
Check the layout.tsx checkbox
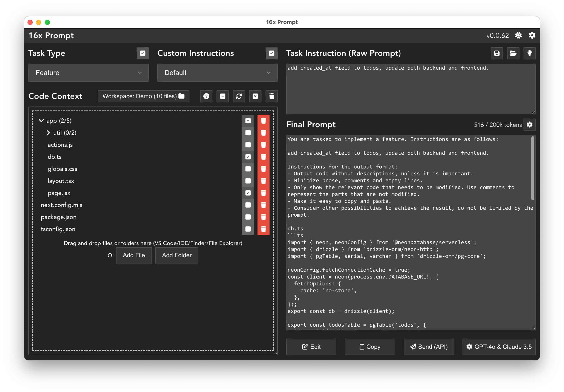point(248,181)
